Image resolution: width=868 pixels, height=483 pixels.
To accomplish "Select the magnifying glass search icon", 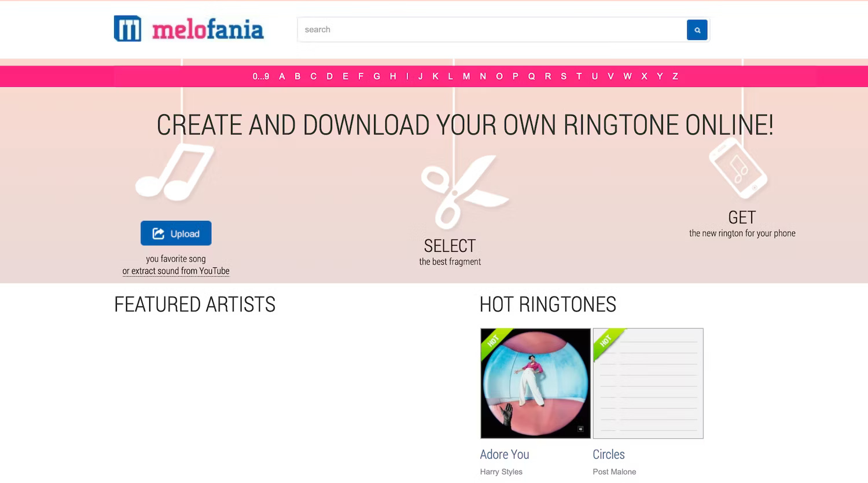I will [x=697, y=30].
